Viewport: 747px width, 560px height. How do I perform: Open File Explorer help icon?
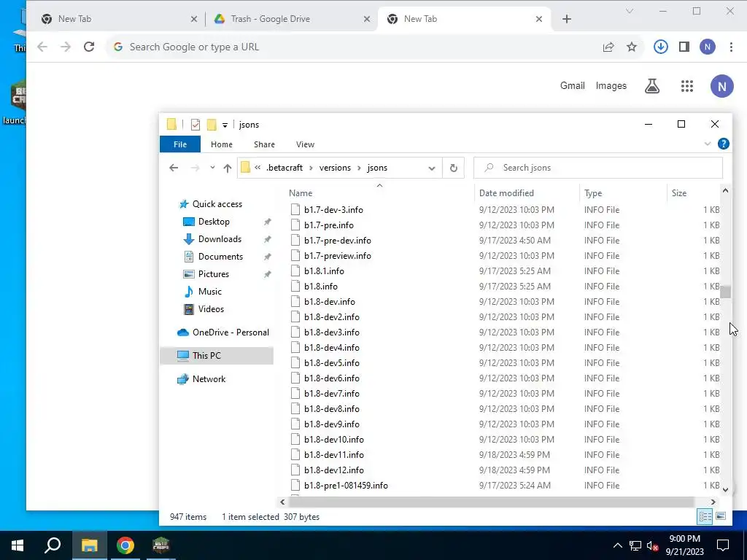tap(723, 144)
